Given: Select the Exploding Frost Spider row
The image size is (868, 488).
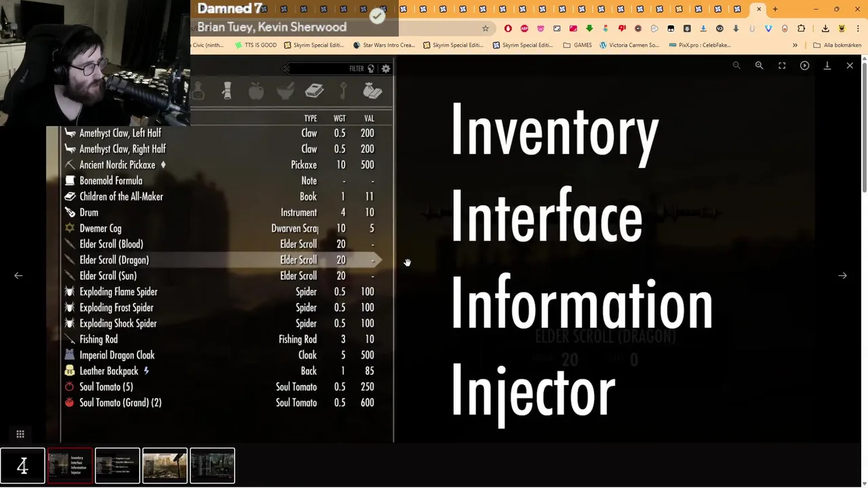Looking at the screenshot, I should coord(221,308).
